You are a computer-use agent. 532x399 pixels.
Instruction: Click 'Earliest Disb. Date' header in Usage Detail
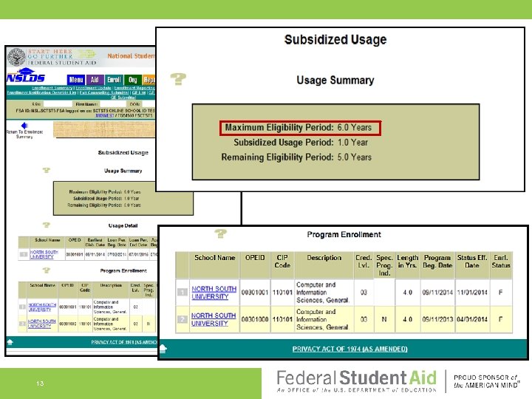pyautogui.click(x=95, y=242)
